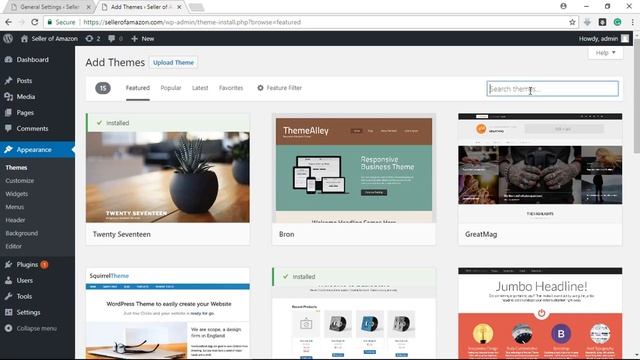Click the Chrome profile icon
The image size is (640, 360).
564,6
